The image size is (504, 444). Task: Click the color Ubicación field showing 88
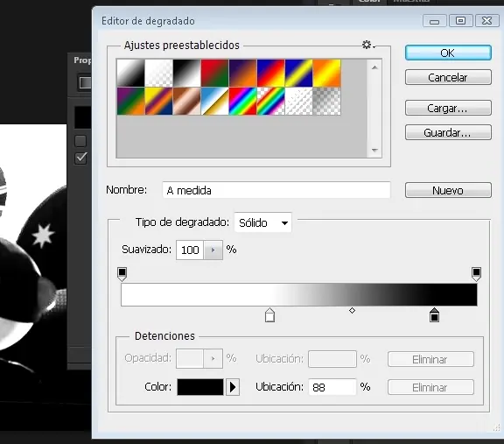332,387
